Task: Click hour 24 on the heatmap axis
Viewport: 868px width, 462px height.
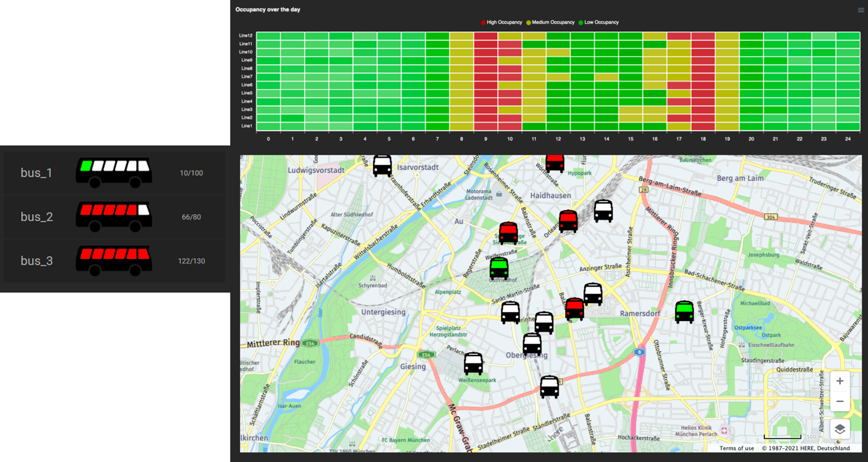Action: [x=848, y=139]
